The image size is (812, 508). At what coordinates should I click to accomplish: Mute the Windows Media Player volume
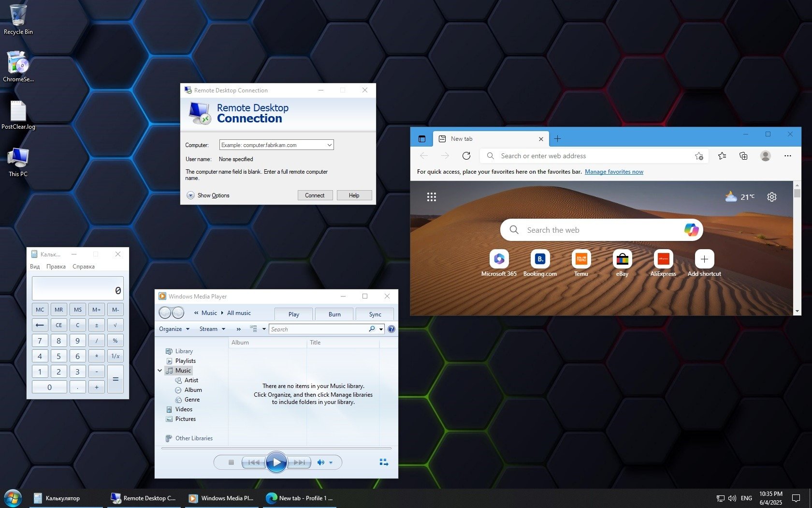pos(320,463)
